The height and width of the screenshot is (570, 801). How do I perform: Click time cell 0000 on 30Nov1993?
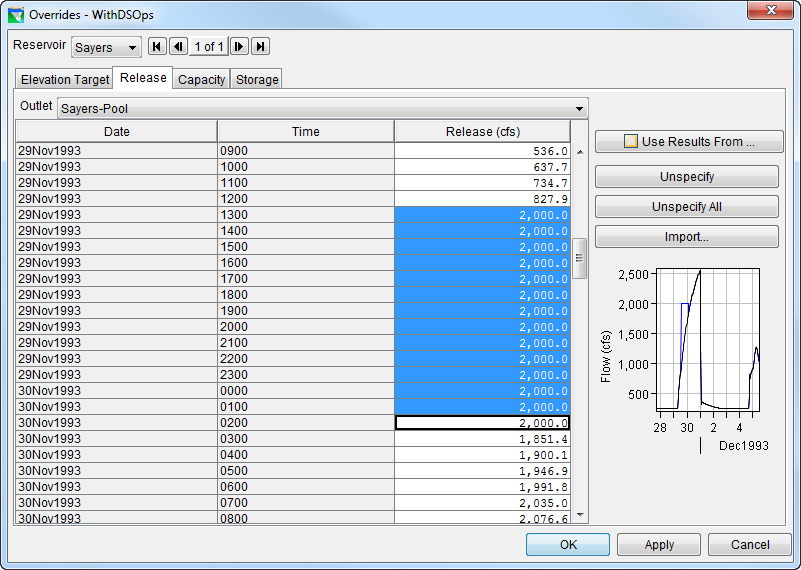(305, 391)
